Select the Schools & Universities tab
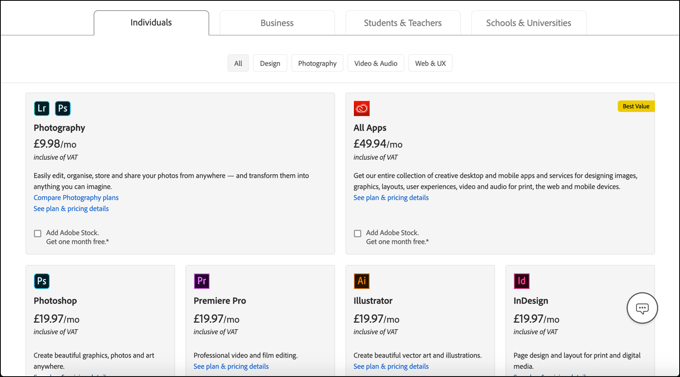Image resolution: width=680 pixels, height=377 pixels. (529, 23)
